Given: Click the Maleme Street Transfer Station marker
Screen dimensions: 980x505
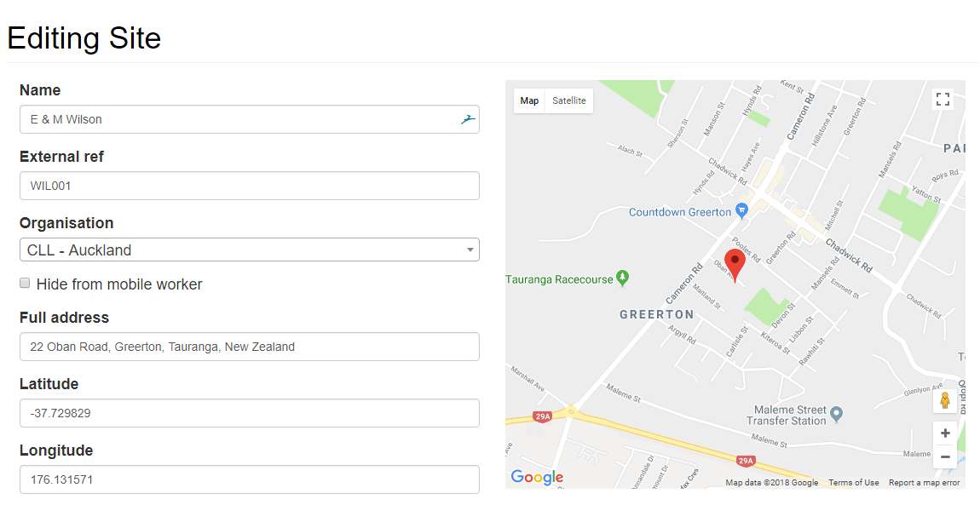Looking at the screenshot, I should coord(837,414).
